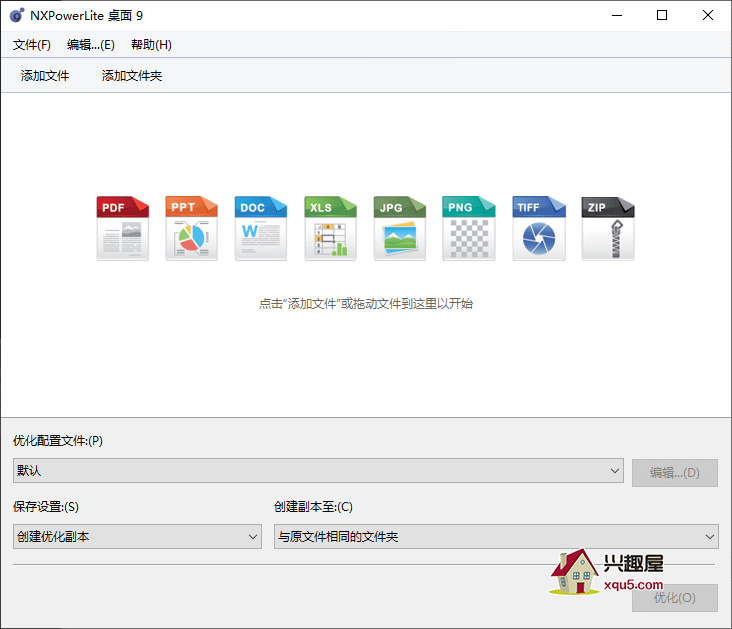Screen dimensions: 732x629
Task: Close the NXPowerLite window
Action: click(707, 15)
